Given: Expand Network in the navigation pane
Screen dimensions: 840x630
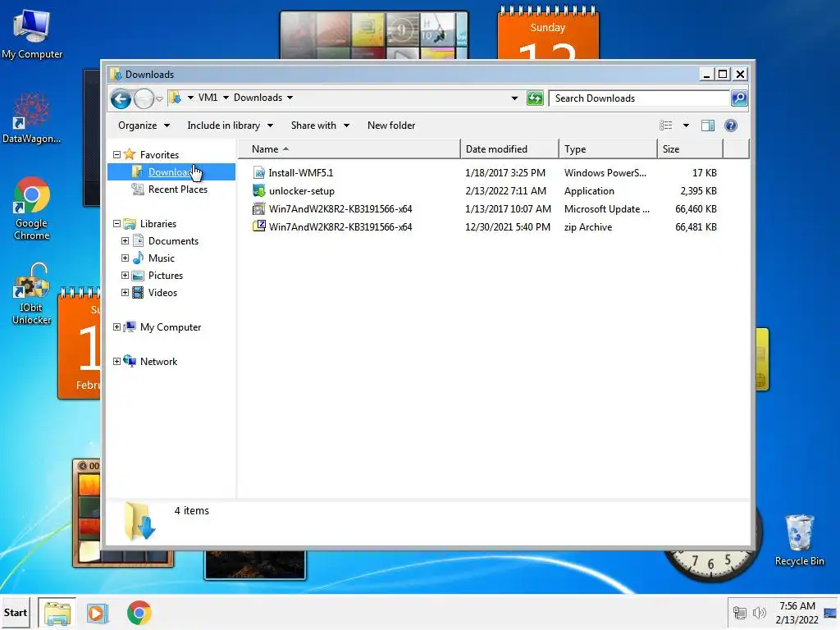Looking at the screenshot, I should pyautogui.click(x=116, y=362).
